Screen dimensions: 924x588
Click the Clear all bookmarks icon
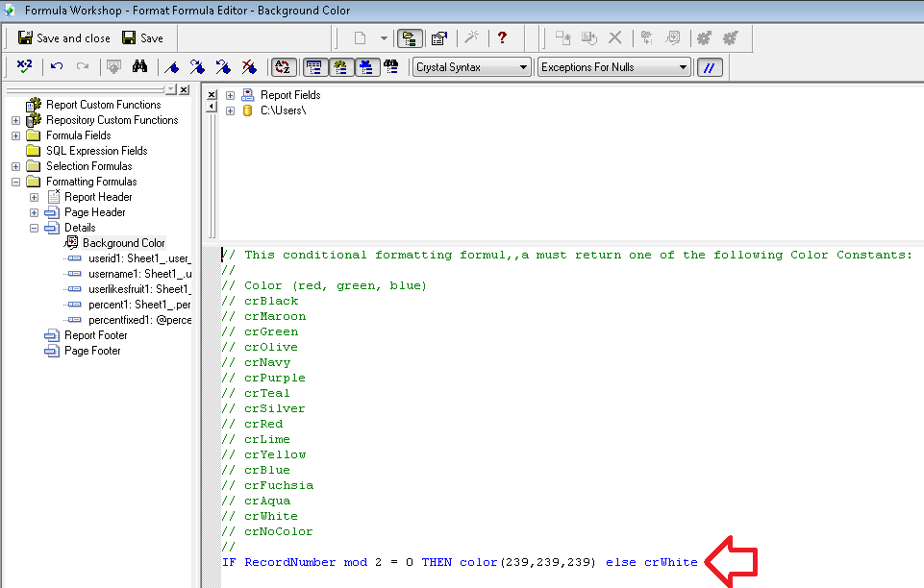(249, 67)
